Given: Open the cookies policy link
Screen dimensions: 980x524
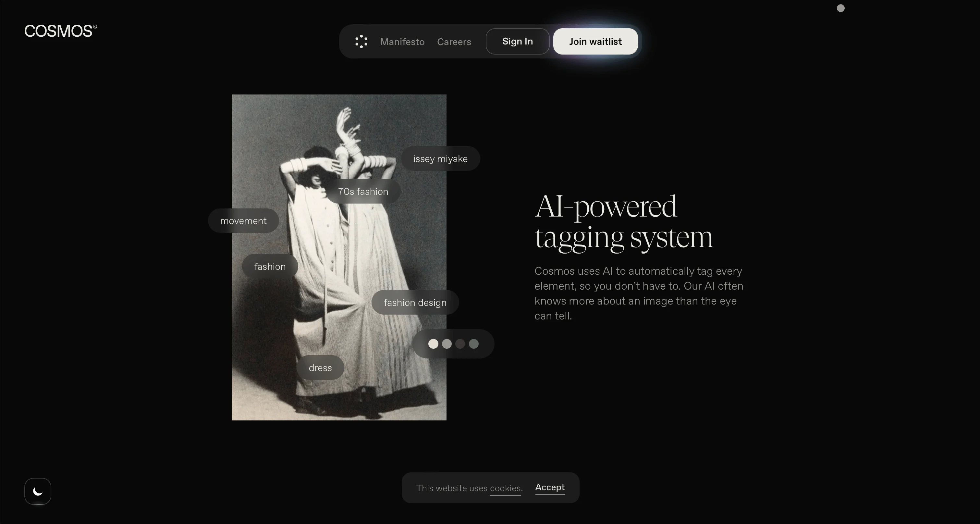Looking at the screenshot, I should (505, 488).
